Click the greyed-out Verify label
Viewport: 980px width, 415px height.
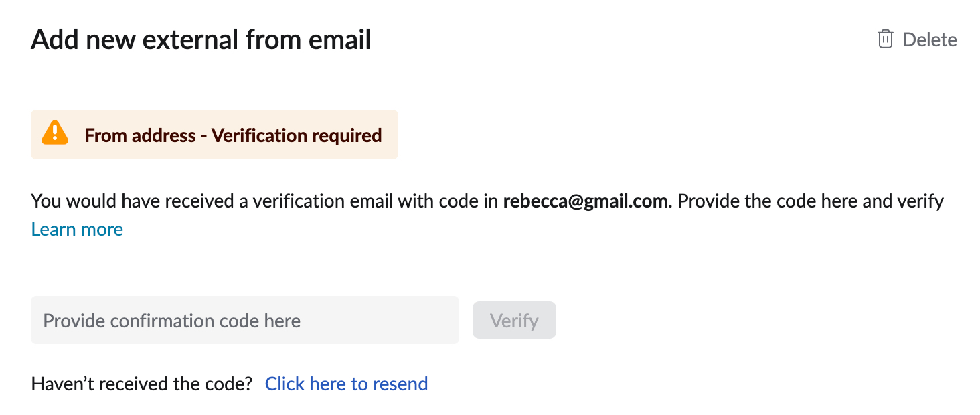click(514, 321)
